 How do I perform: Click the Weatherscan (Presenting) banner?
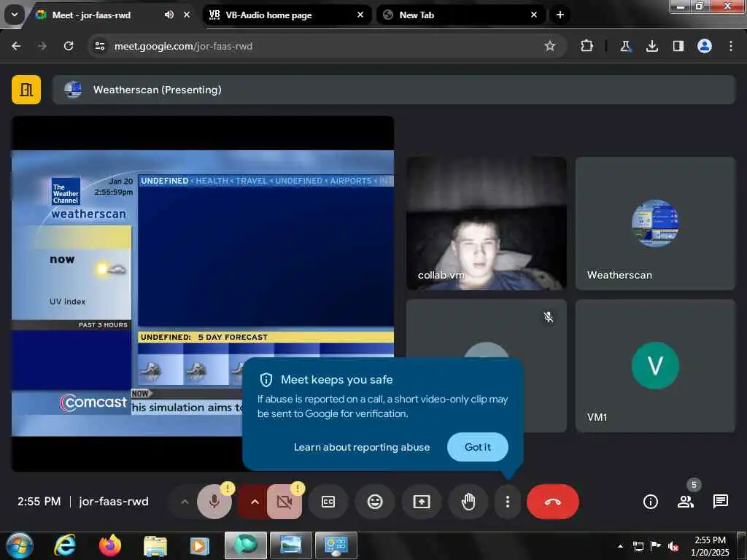tap(393, 90)
